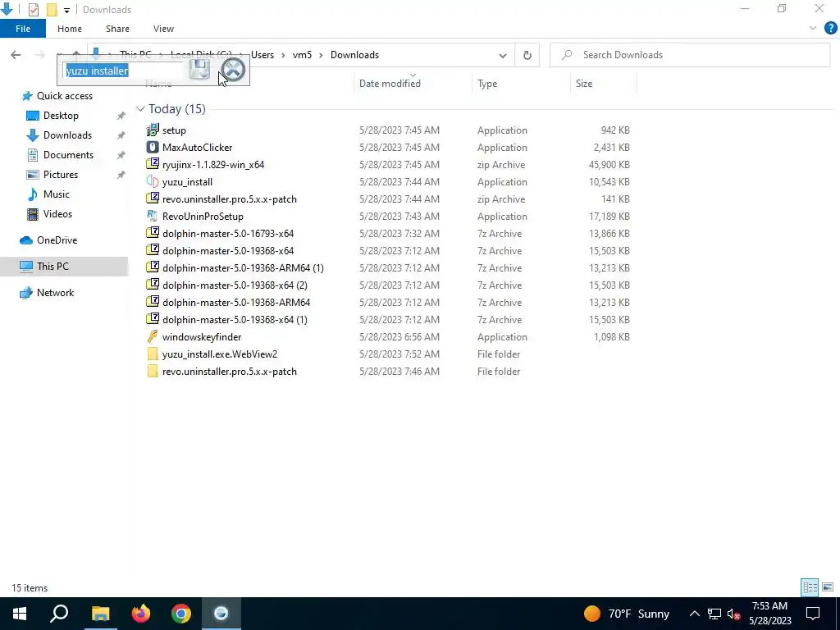
Task: Click the Back navigation arrow
Action: 16,55
